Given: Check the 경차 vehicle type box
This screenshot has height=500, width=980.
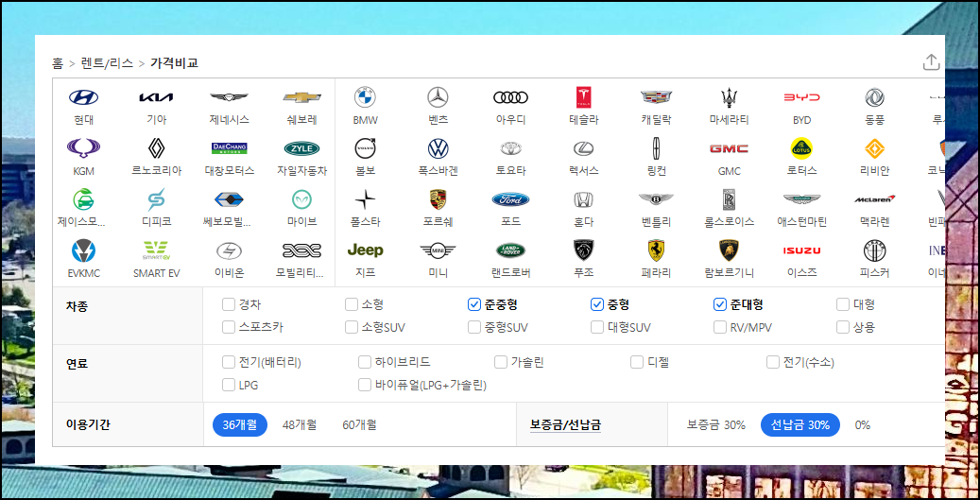Looking at the screenshot, I should (x=228, y=304).
